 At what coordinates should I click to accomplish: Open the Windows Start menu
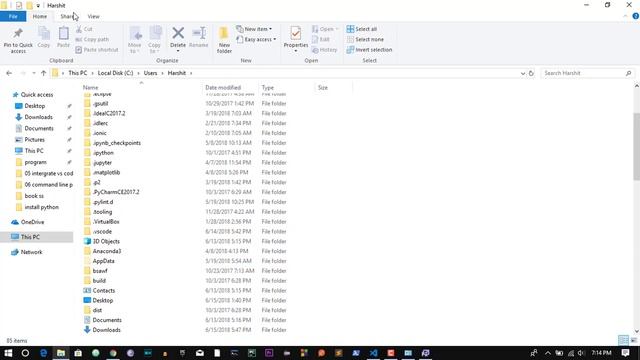coord(8,353)
